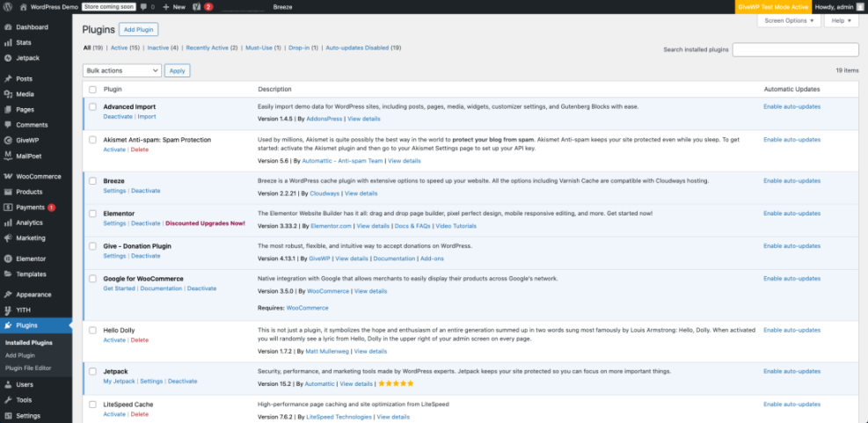This screenshot has height=423, width=868.
Task: Click GiveWP Test Mode Active notice
Action: point(773,7)
